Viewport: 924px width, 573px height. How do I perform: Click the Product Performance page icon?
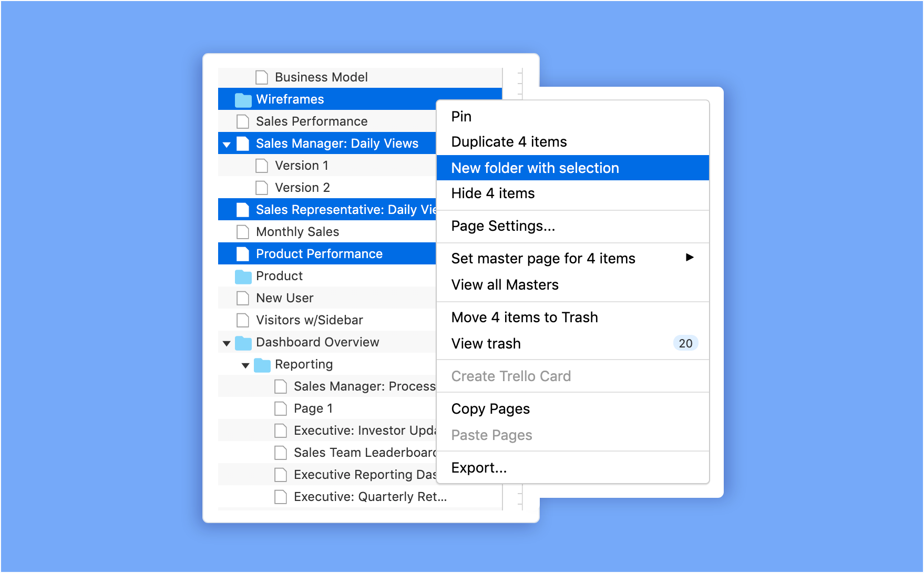click(x=243, y=254)
